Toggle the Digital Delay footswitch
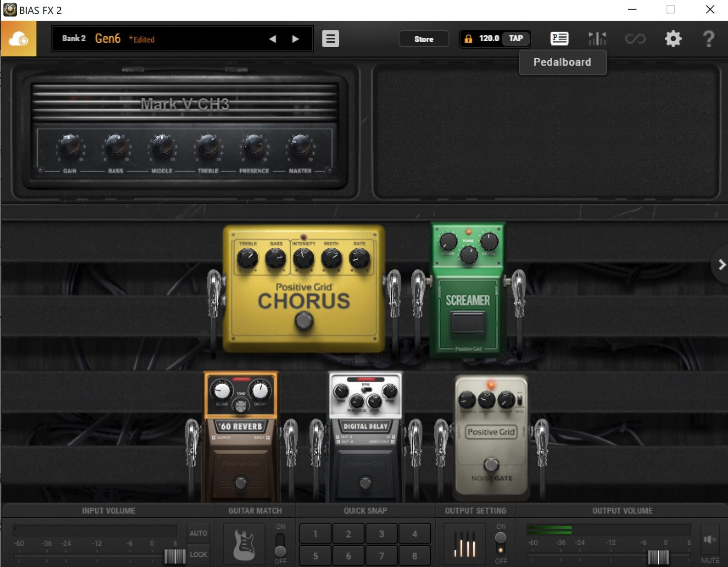The width and height of the screenshot is (728, 567). click(x=365, y=482)
